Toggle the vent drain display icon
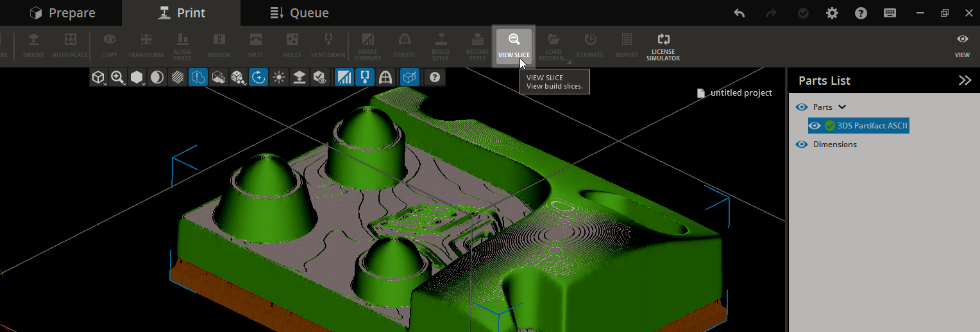The width and height of the screenshot is (980, 332). pos(364,78)
